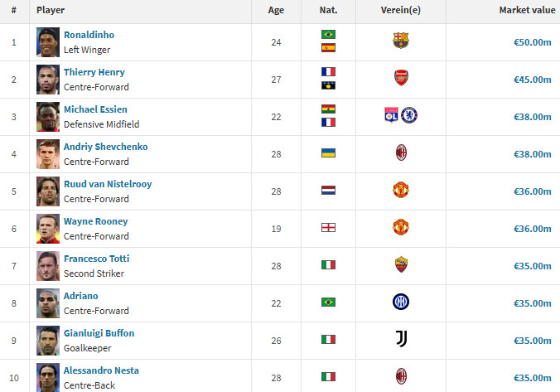Sort table by Age column header
560x392 pixels.
point(276,10)
